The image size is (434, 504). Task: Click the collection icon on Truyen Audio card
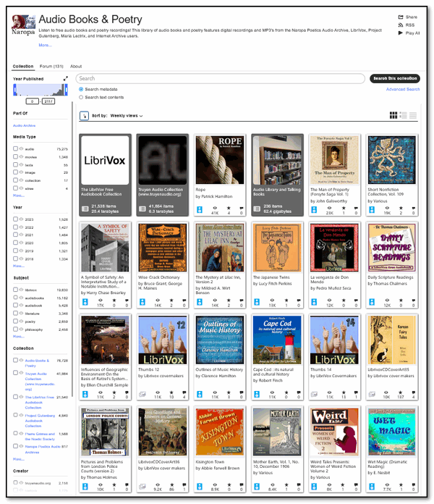click(142, 209)
